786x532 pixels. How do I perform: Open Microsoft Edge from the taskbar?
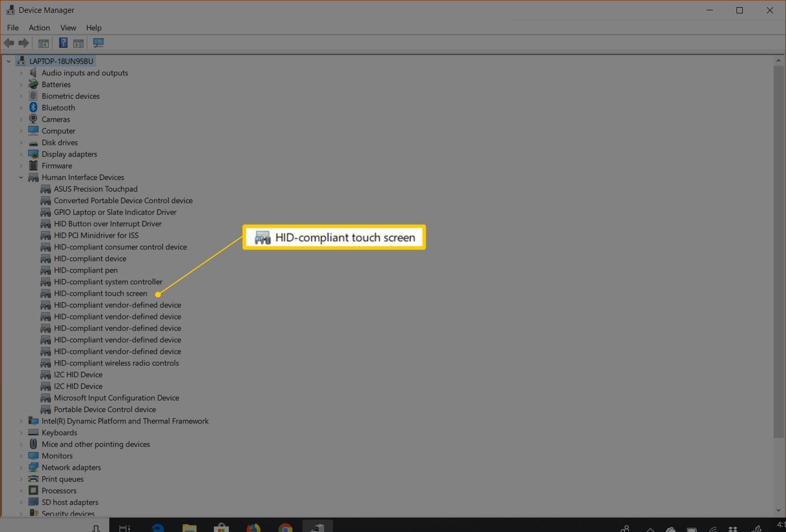coord(158,527)
